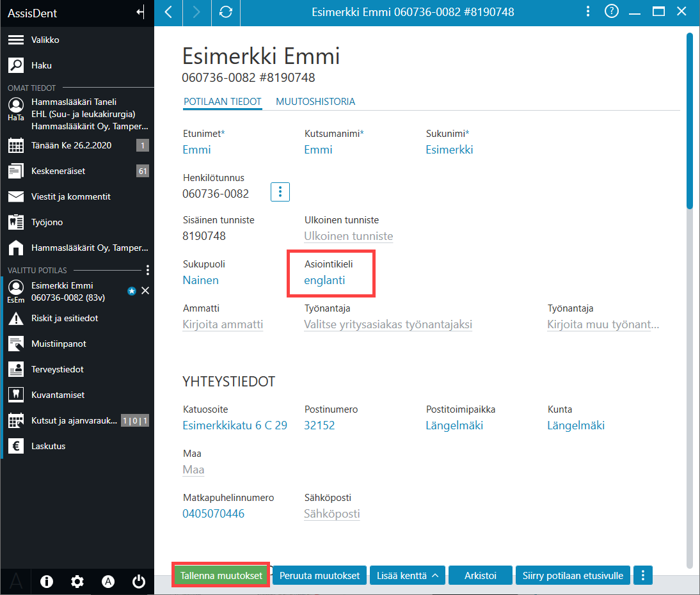The width and height of the screenshot is (700, 595).
Task: Click the Maa country field
Action: click(x=193, y=470)
